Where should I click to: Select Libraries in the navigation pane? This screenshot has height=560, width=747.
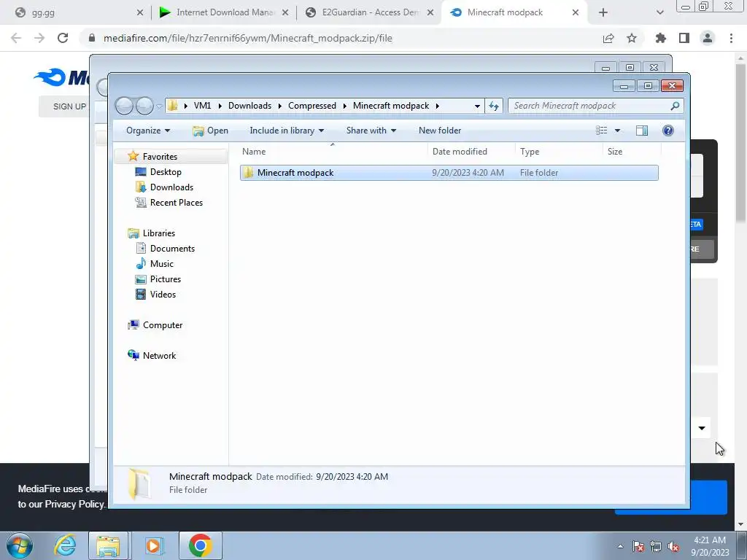click(158, 233)
